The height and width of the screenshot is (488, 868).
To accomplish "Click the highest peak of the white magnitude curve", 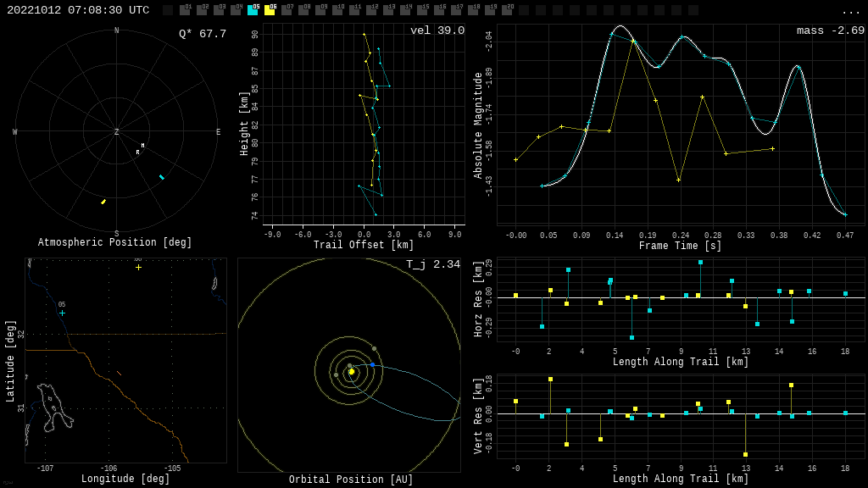I will point(621,26).
